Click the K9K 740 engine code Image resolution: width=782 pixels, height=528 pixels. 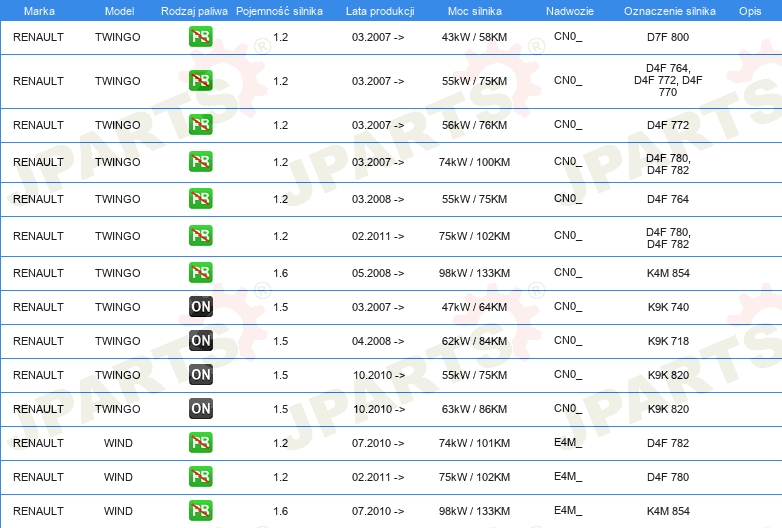click(x=668, y=307)
